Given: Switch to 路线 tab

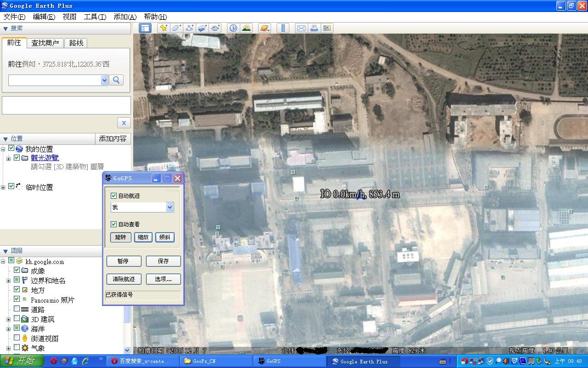Looking at the screenshot, I should click(x=76, y=43).
